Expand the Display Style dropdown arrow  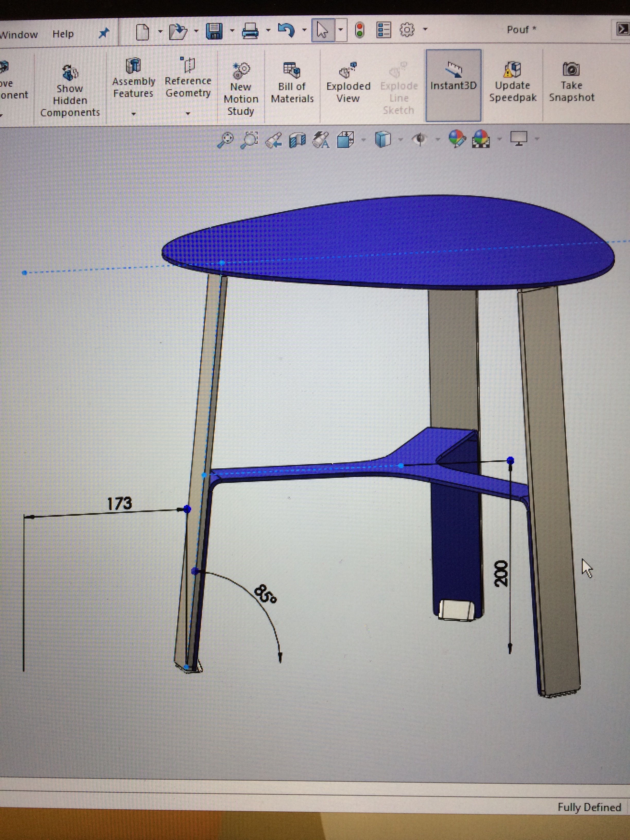coord(401,139)
